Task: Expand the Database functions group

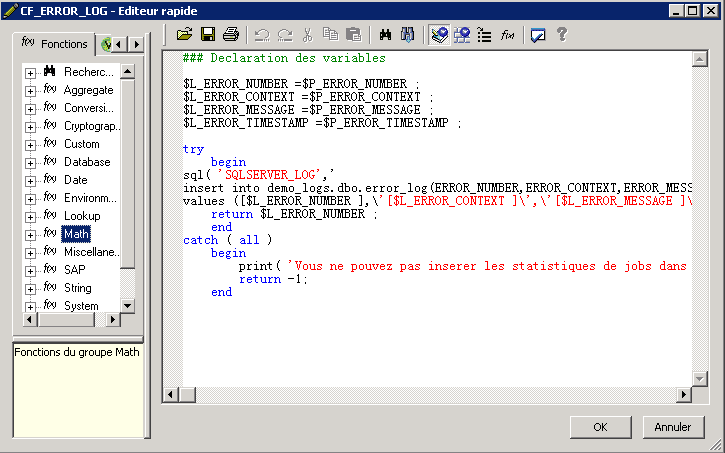Action: pos(30,162)
